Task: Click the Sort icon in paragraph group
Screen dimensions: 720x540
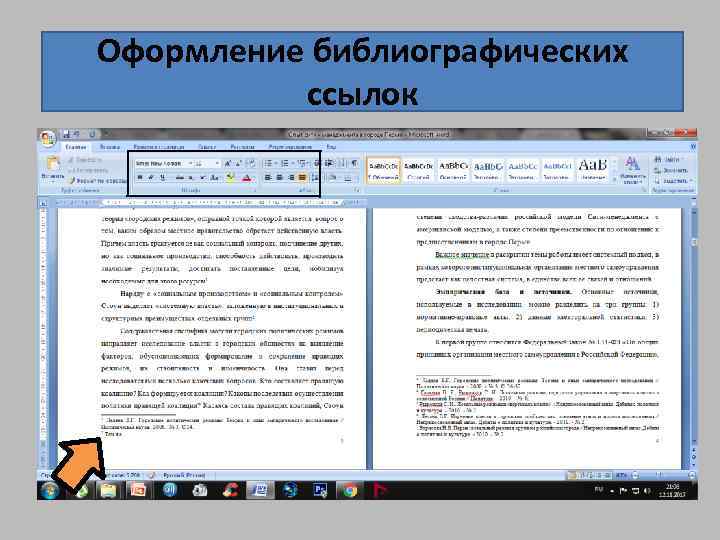Action: click(342, 163)
